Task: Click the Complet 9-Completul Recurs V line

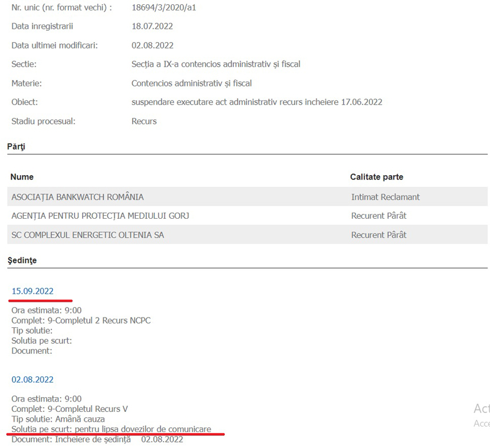Action: pos(70,409)
